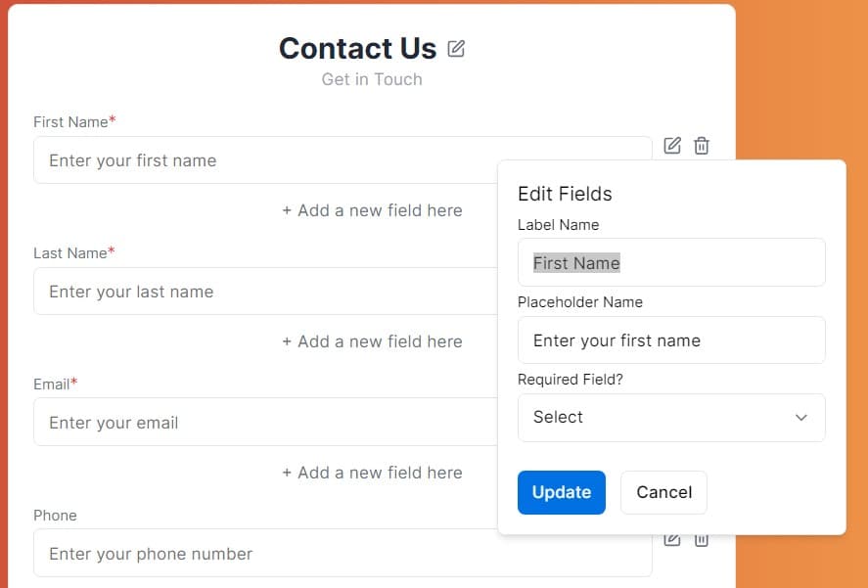
Task: Click the edit icon for First Name field
Action: coord(672,146)
